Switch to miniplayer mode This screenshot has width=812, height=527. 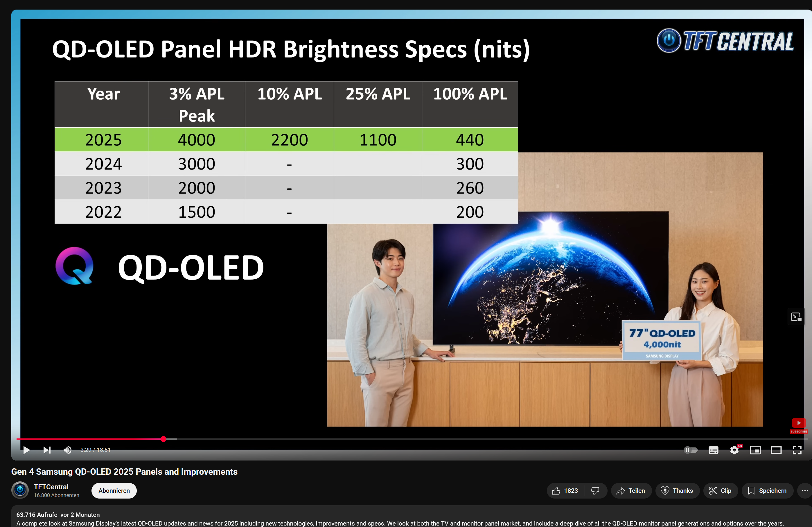point(755,450)
